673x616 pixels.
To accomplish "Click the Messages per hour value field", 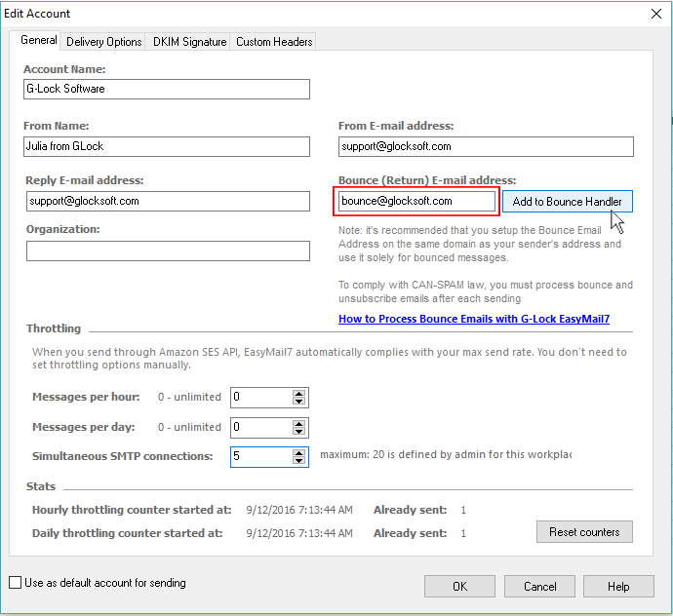I will tap(261, 398).
